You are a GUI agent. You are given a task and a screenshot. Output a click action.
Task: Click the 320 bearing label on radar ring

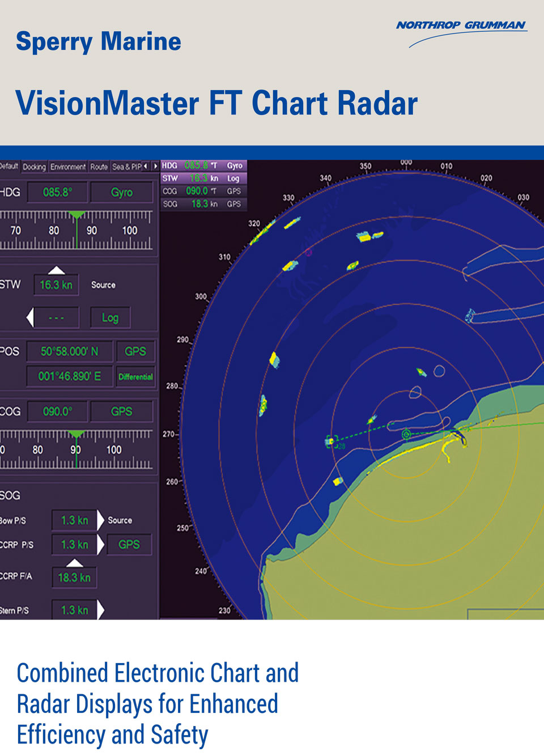[x=254, y=223]
